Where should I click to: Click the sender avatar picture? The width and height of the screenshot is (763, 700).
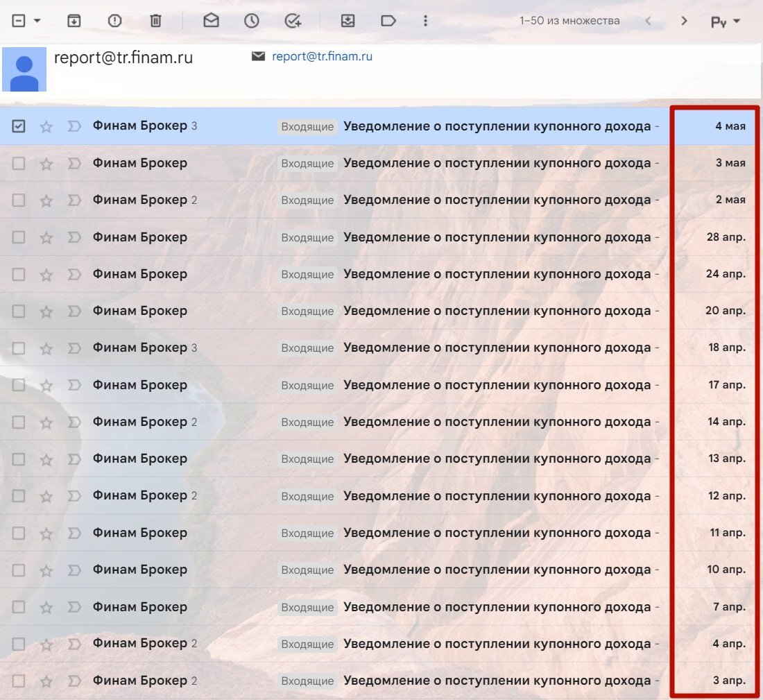(24, 69)
